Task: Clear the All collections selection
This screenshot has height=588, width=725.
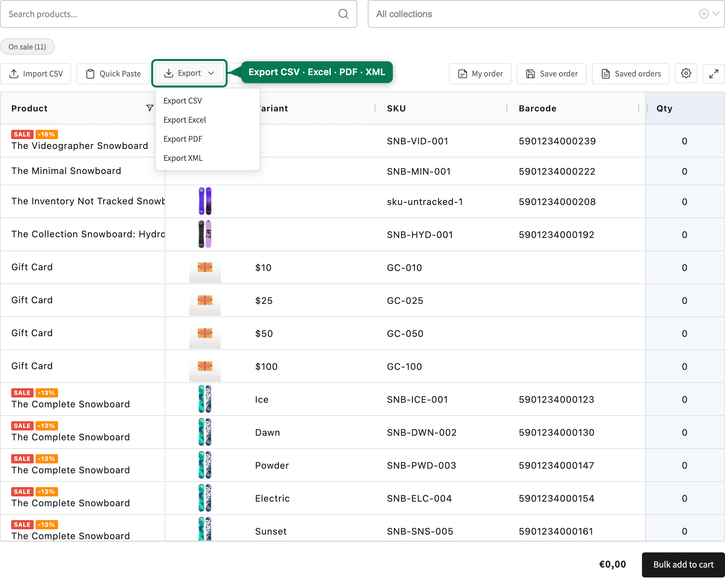Action: click(x=704, y=14)
